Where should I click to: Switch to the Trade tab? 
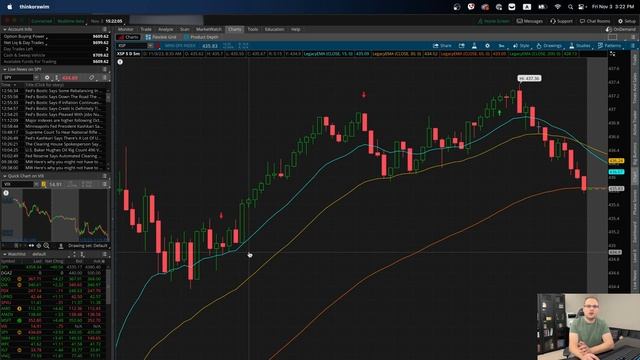[146, 29]
